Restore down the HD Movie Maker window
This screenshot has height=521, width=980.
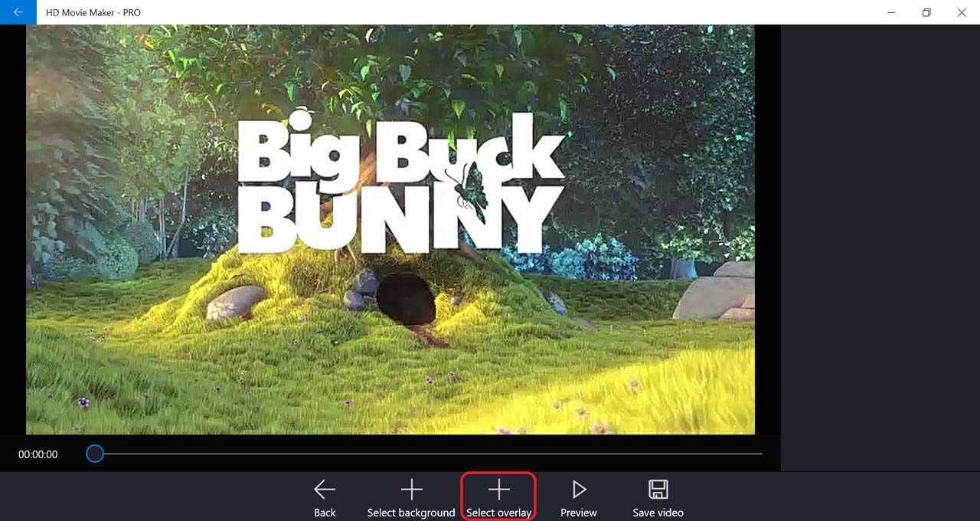(926, 12)
